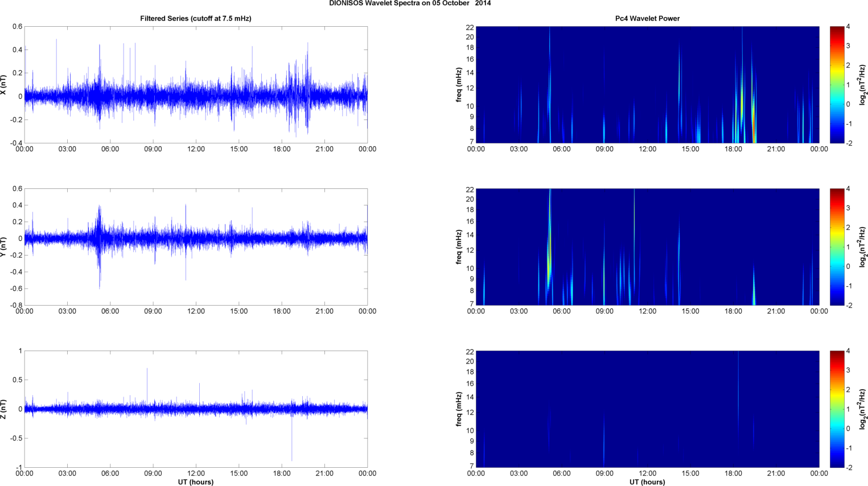Click the colorbar beside the Y wavelet spectrum
The image size is (868, 486).
837,247
